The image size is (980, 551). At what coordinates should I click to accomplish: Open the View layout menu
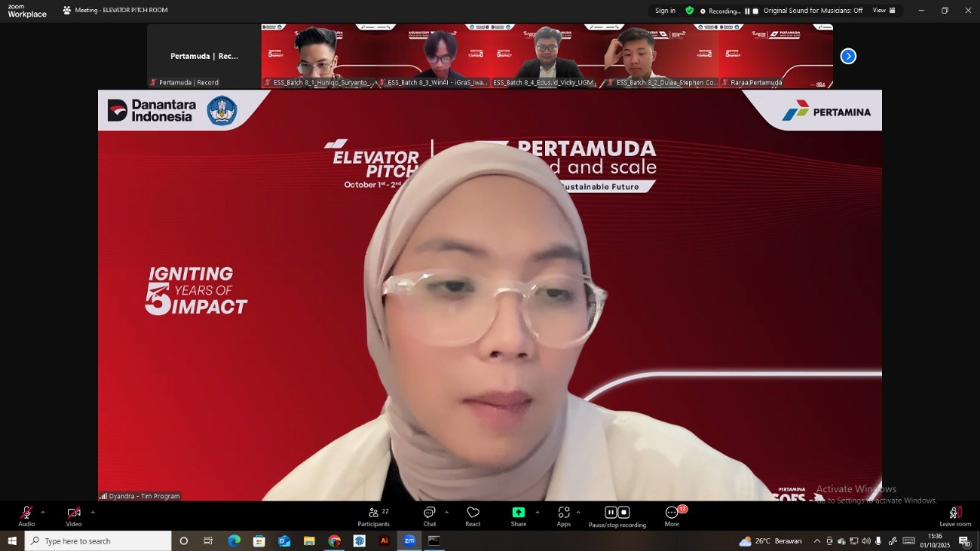point(884,11)
